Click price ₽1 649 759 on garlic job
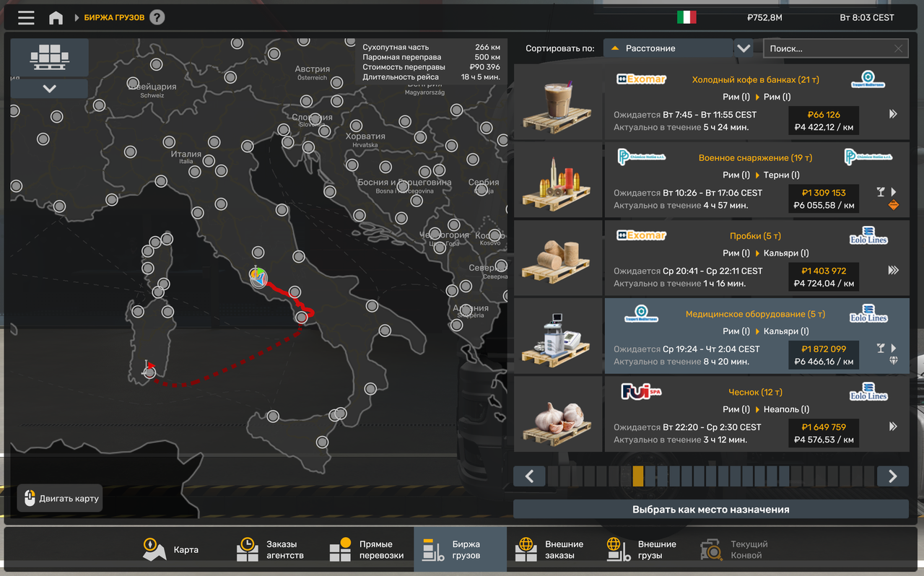The height and width of the screenshot is (576, 924). click(824, 427)
